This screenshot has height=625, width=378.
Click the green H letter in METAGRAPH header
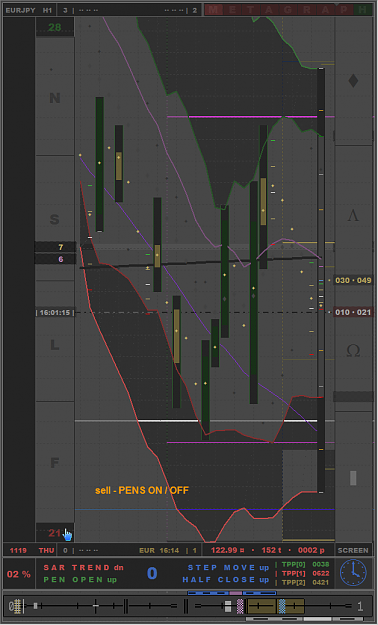click(x=363, y=10)
